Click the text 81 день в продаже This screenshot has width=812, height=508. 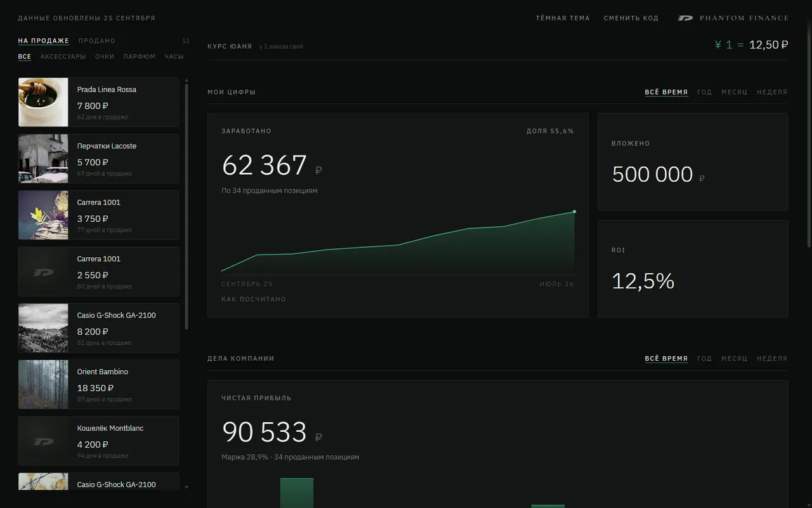pyautogui.click(x=105, y=343)
